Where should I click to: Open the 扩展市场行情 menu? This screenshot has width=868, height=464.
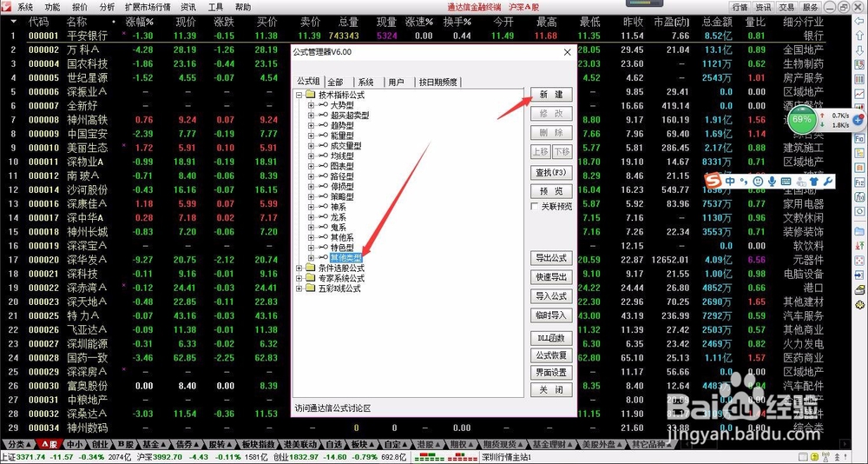(148, 7)
